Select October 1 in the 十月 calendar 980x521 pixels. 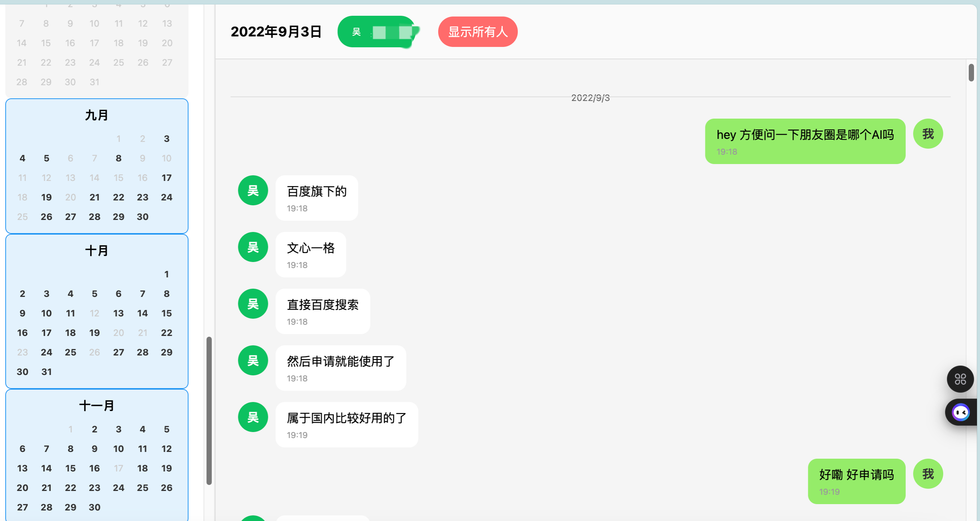(x=166, y=274)
